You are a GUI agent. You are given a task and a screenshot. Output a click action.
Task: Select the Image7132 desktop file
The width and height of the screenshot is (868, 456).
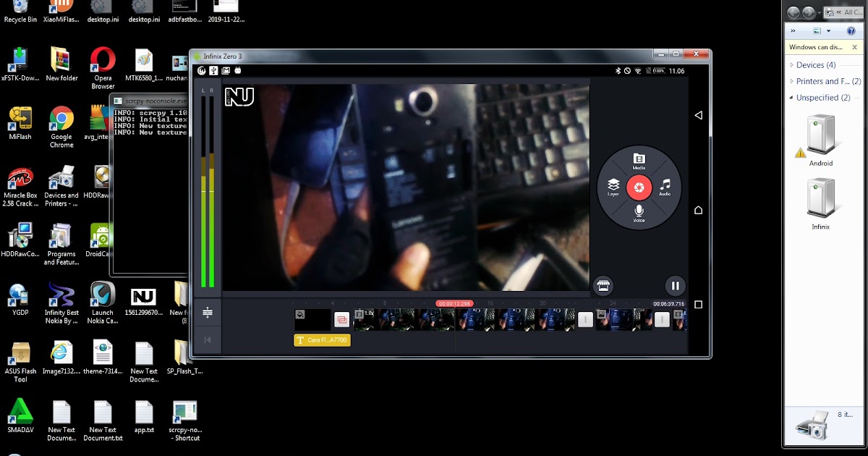61,358
